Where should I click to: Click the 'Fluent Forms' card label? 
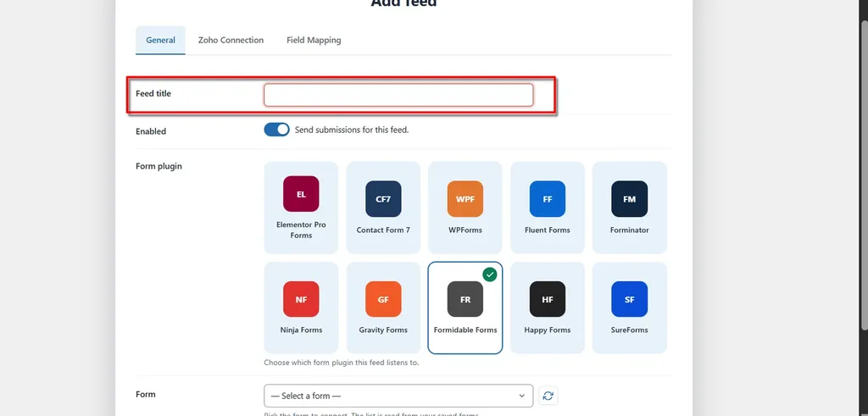tap(547, 230)
